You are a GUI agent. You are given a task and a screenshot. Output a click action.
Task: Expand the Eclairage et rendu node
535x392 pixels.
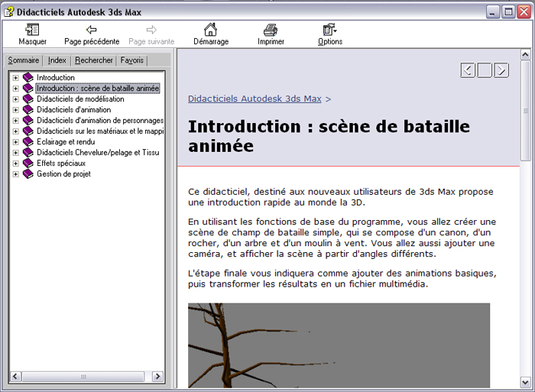(15, 142)
